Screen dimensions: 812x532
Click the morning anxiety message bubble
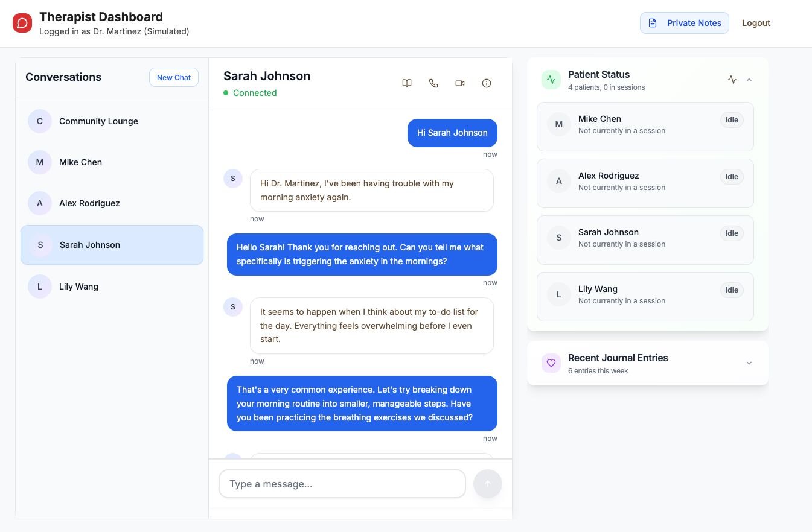(x=372, y=191)
